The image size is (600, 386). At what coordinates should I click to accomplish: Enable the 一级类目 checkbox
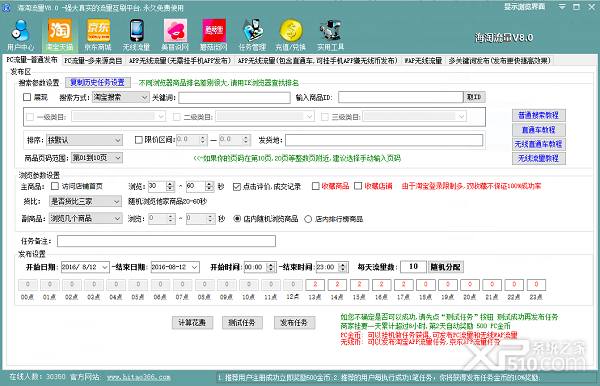pyautogui.click(x=30, y=117)
